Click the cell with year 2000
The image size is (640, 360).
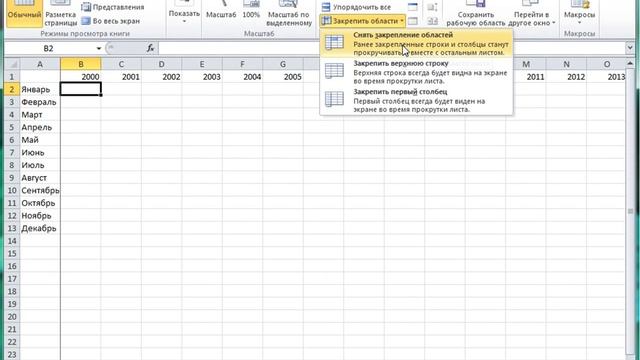81,77
